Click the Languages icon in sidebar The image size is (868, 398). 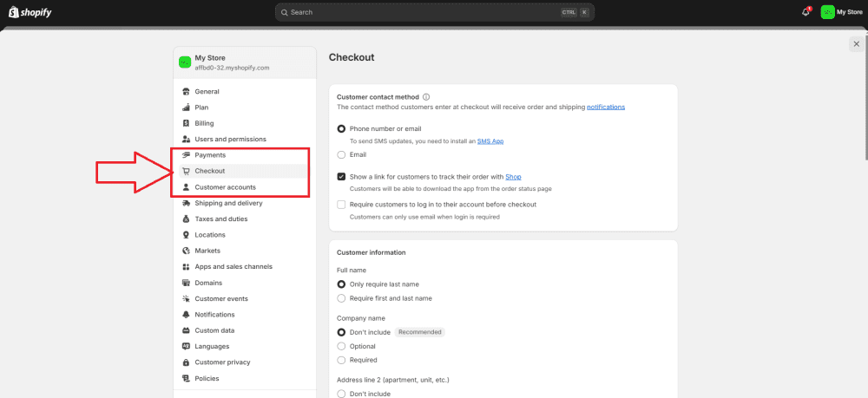pos(186,347)
